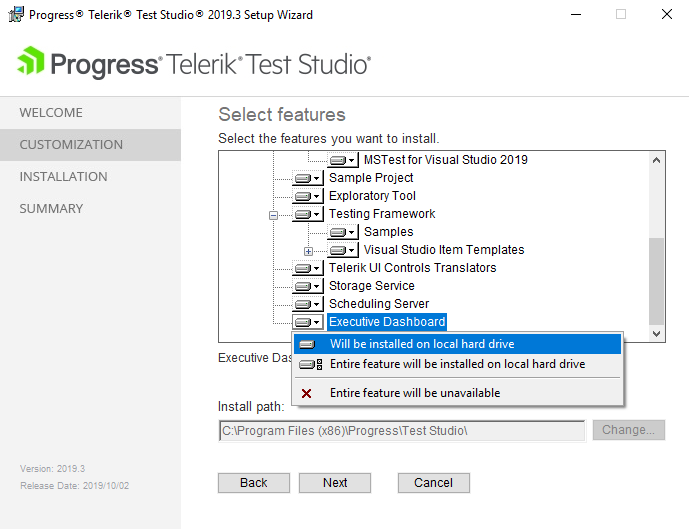Click the Executive Dashboard drive icon dropdown
The image size is (689, 529).
[x=308, y=322]
